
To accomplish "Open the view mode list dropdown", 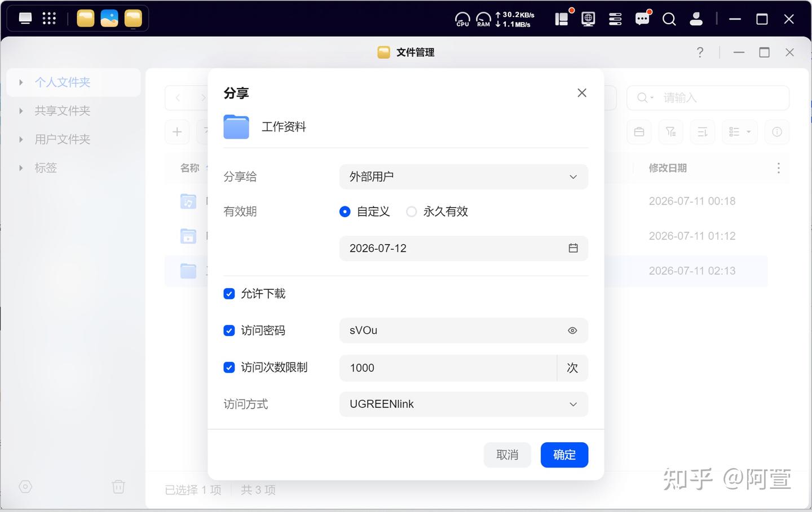I will pyautogui.click(x=740, y=132).
